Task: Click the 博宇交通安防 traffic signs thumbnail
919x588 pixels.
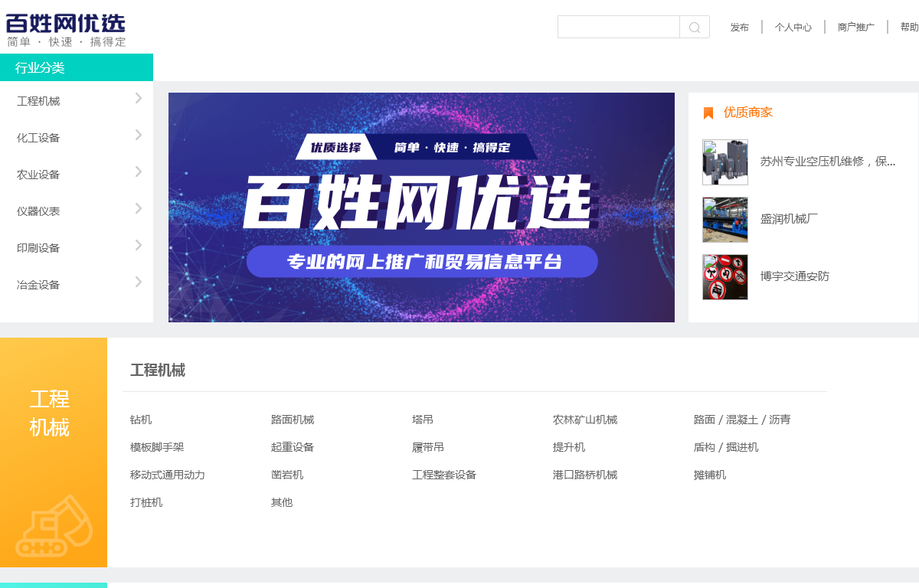Action: point(724,276)
